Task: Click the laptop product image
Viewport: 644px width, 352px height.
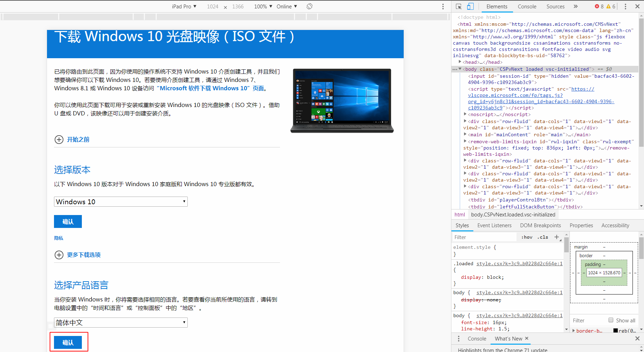Action: click(x=342, y=101)
